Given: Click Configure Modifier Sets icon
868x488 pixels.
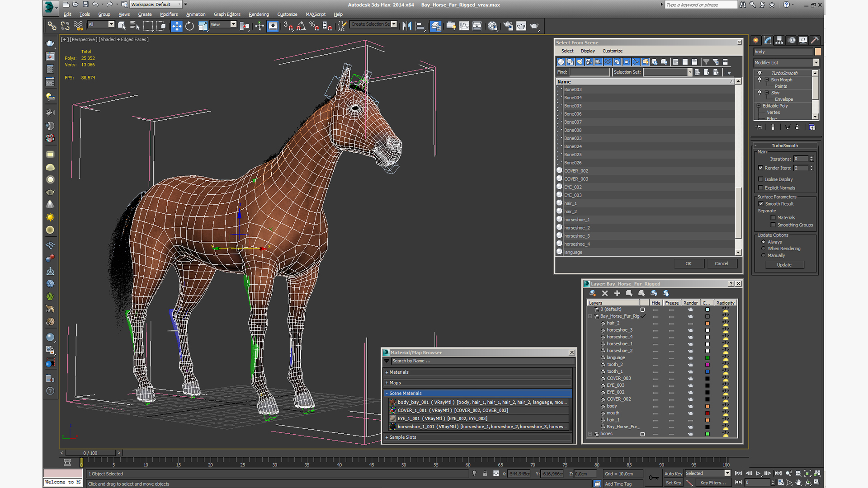Looking at the screenshot, I should (x=812, y=127).
